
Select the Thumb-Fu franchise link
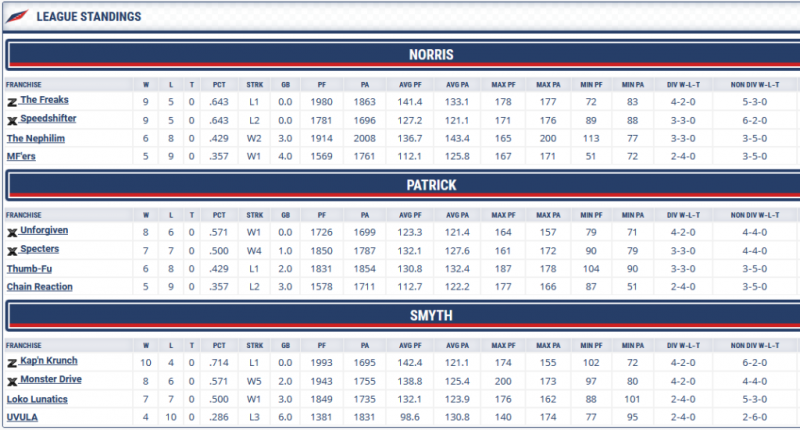(28, 269)
